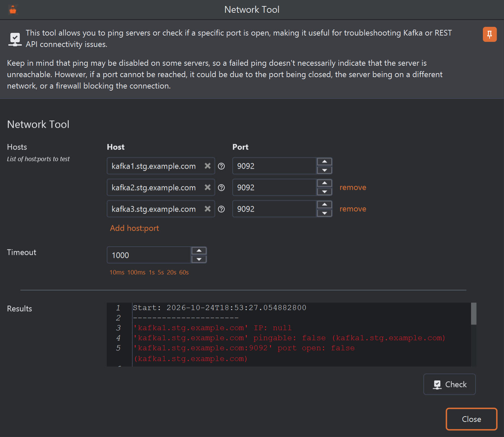
Task: Decrease the port for kafka3 host
Action: [x=324, y=213]
